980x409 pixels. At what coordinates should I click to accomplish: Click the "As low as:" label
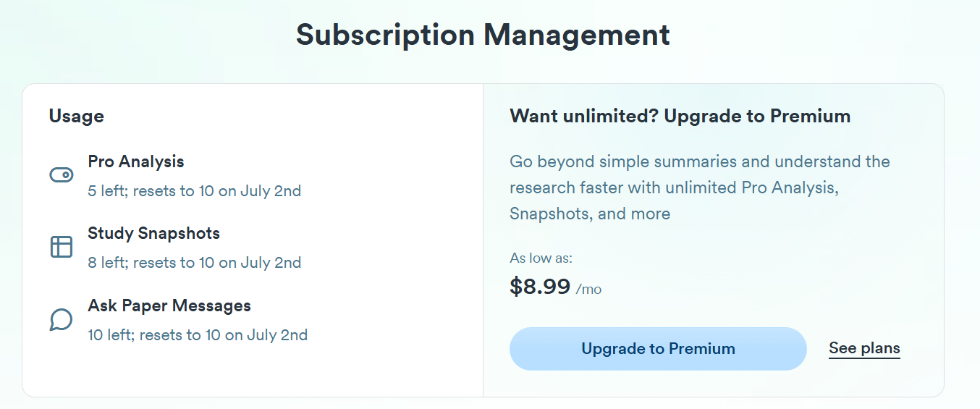pos(541,258)
